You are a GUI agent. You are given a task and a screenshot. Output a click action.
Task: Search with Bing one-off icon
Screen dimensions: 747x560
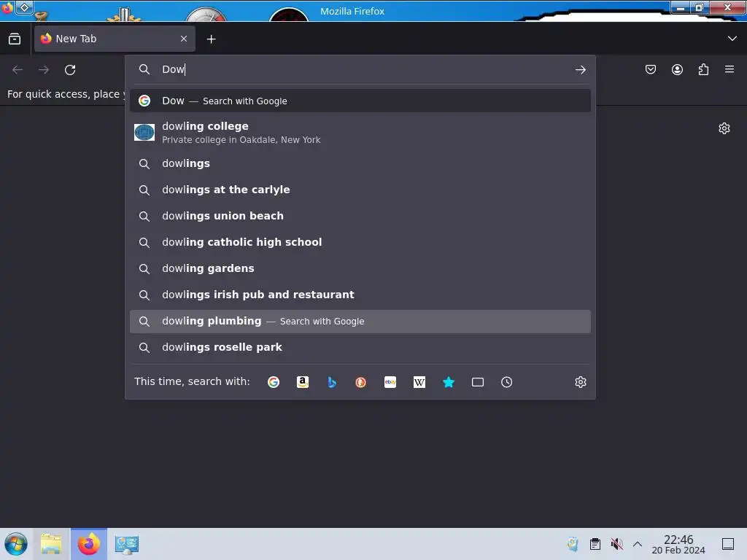[x=332, y=382]
